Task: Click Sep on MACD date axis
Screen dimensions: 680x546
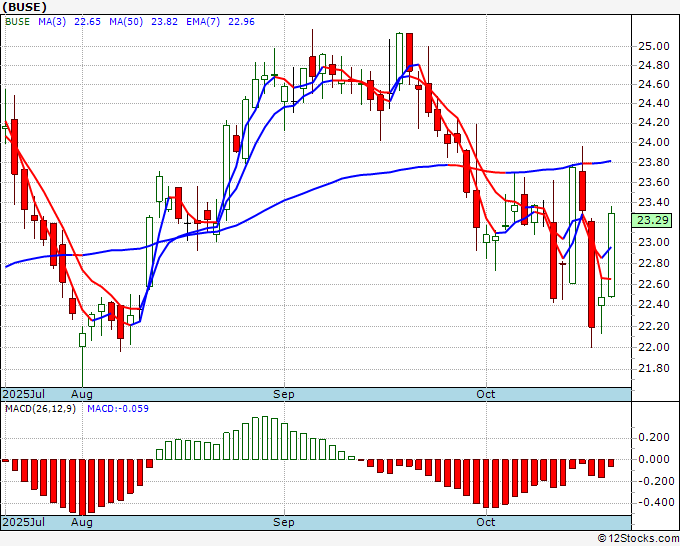Action: (284, 522)
